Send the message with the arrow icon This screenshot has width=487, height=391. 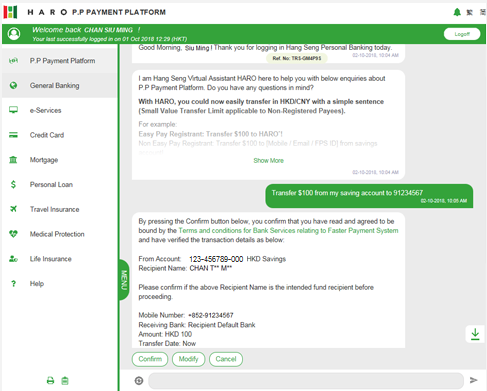click(474, 380)
